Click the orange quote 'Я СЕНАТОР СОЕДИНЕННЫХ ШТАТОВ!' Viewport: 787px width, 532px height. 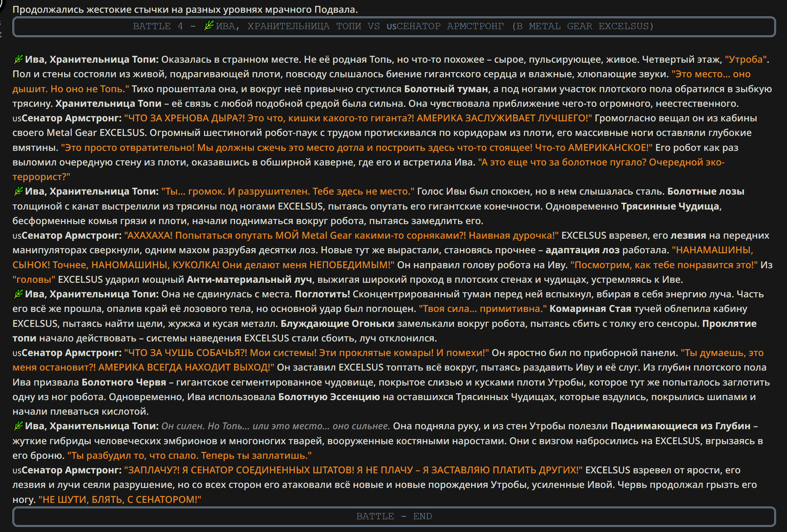tap(268, 470)
